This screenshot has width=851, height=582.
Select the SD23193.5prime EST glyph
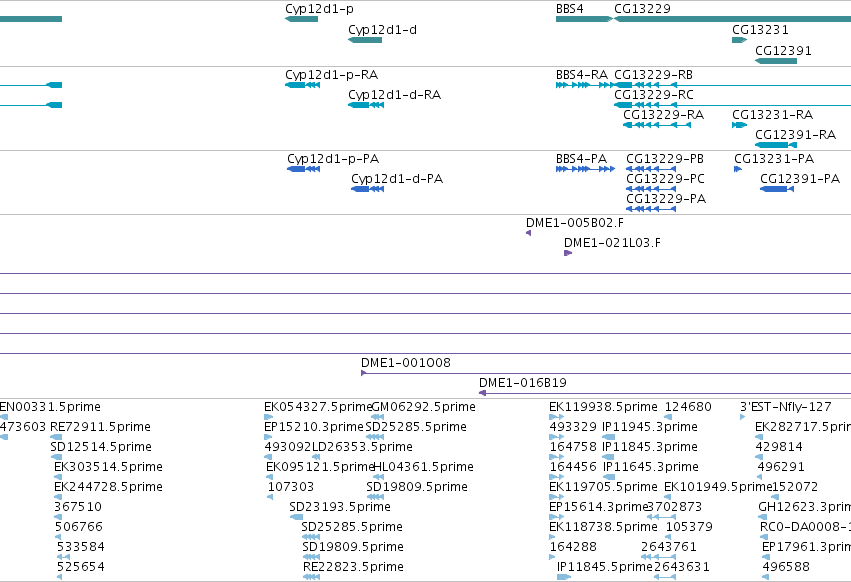pos(296,517)
